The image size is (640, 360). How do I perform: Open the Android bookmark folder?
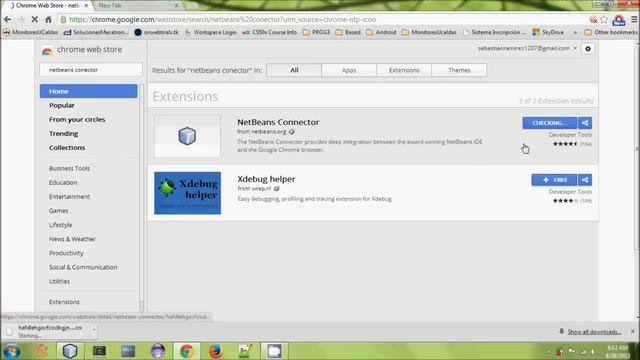tap(381, 32)
